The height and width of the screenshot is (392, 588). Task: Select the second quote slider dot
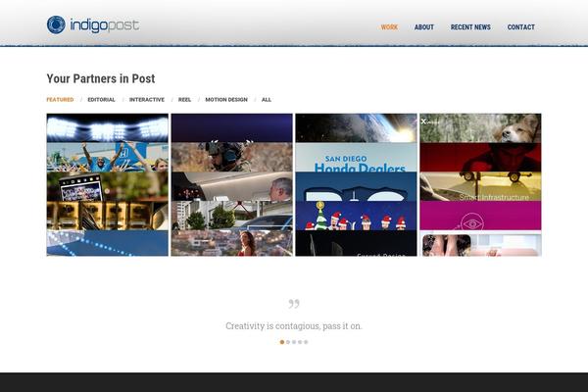coord(288,342)
